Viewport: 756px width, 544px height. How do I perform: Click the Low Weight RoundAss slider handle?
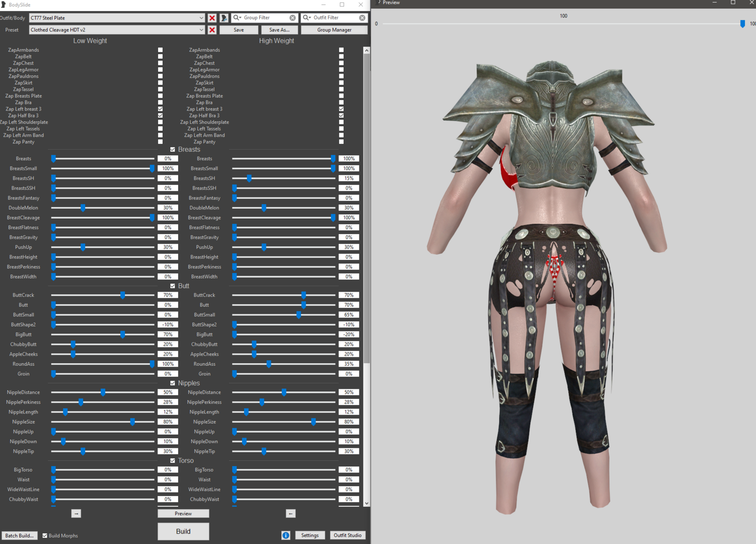point(152,364)
